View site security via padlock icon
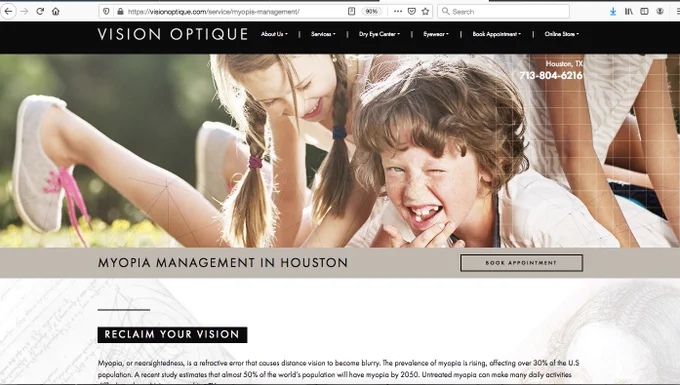Image resolution: width=680 pixels, height=385 pixels. [120, 12]
